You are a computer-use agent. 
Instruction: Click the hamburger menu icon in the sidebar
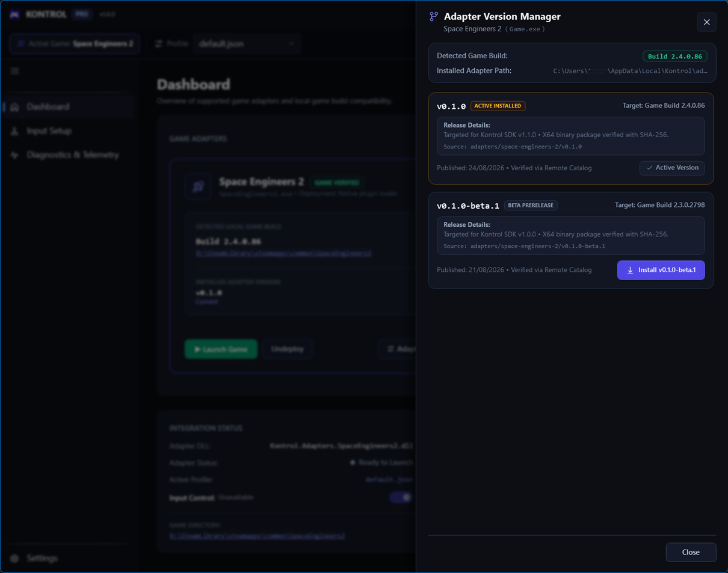(x=15, y=71)
